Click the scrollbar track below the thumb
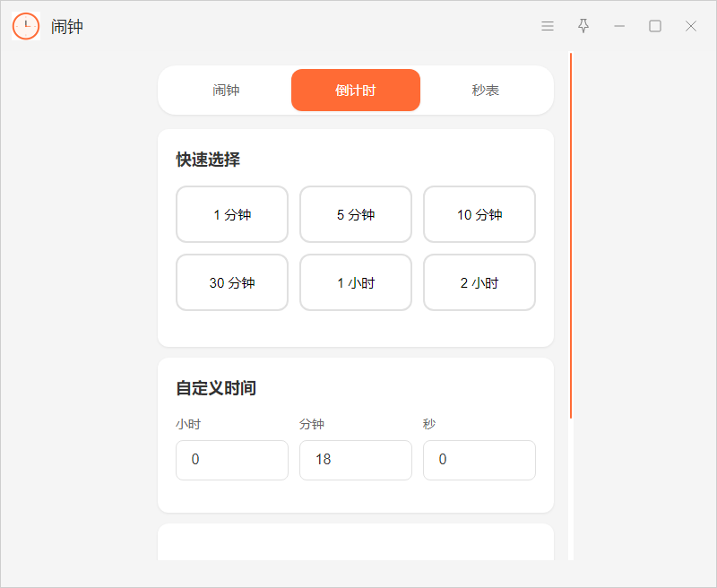 tap(571, 493)
